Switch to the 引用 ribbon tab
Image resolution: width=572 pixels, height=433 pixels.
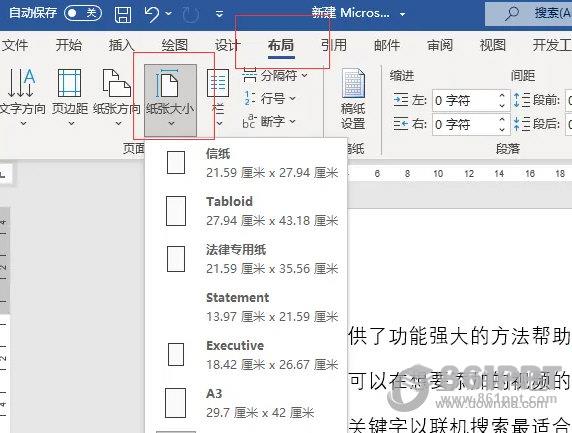(x=333, y=45)
